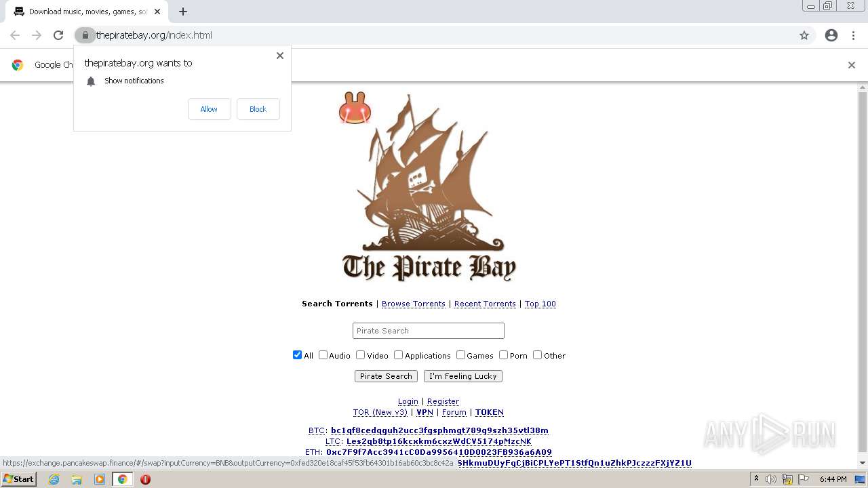The height and width of the screenshot is (488, 868).
Task: Click the network tray icon
Action: click(x=787, y=479)
